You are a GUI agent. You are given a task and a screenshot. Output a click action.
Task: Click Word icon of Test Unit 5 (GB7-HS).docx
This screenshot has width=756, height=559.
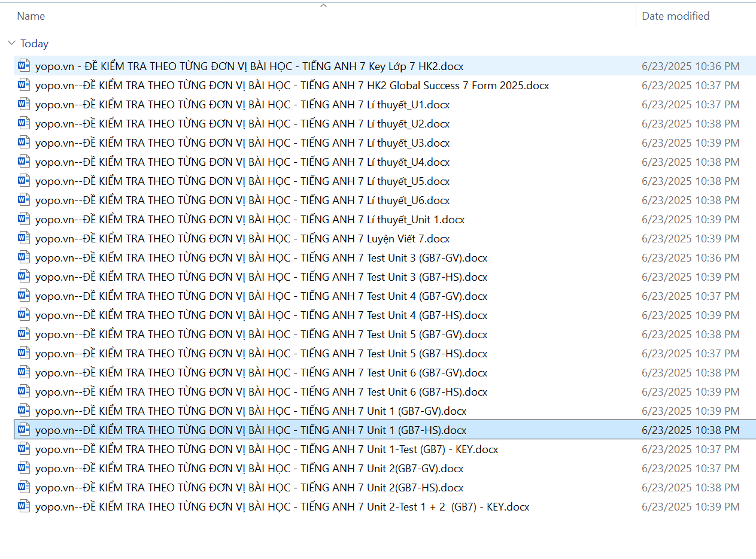point(24,353)
